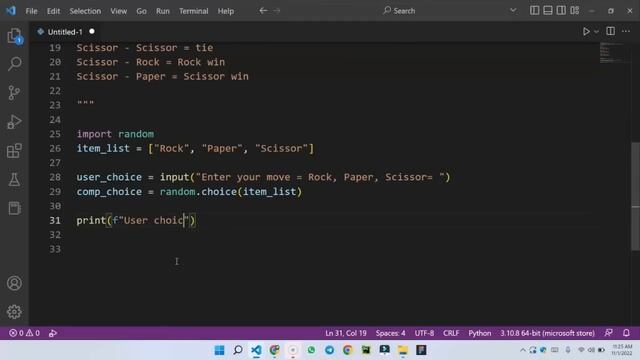Screen dimensions: 640x360
Task: Open the Search view in activity bar
Action: pyautogui.click(x=14, y=64)
